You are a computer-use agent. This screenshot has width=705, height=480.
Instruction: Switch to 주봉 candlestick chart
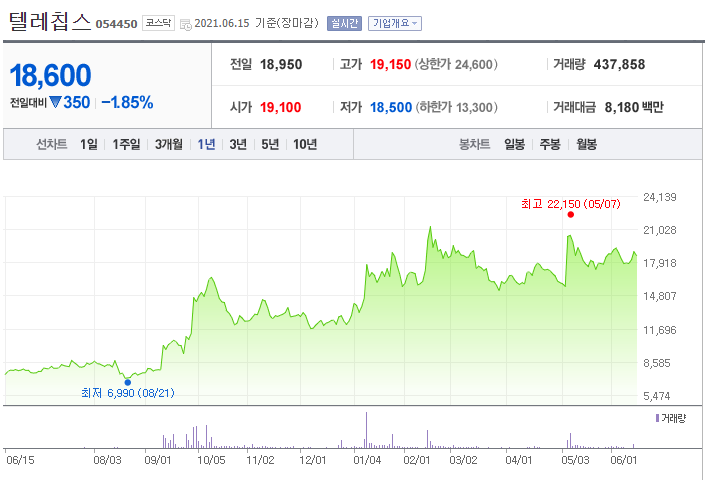(x=550, y=144)
